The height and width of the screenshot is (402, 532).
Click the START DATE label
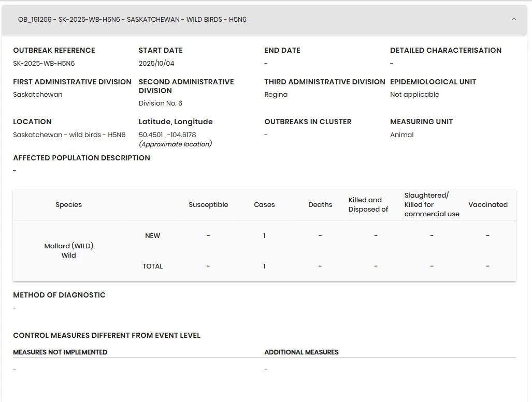click(161, 50)
